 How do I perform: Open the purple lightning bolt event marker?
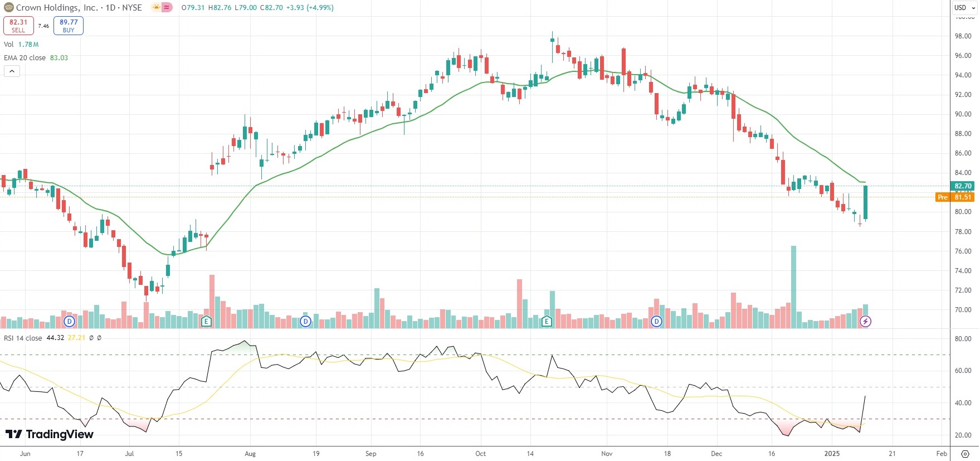[x=865, y=322]
